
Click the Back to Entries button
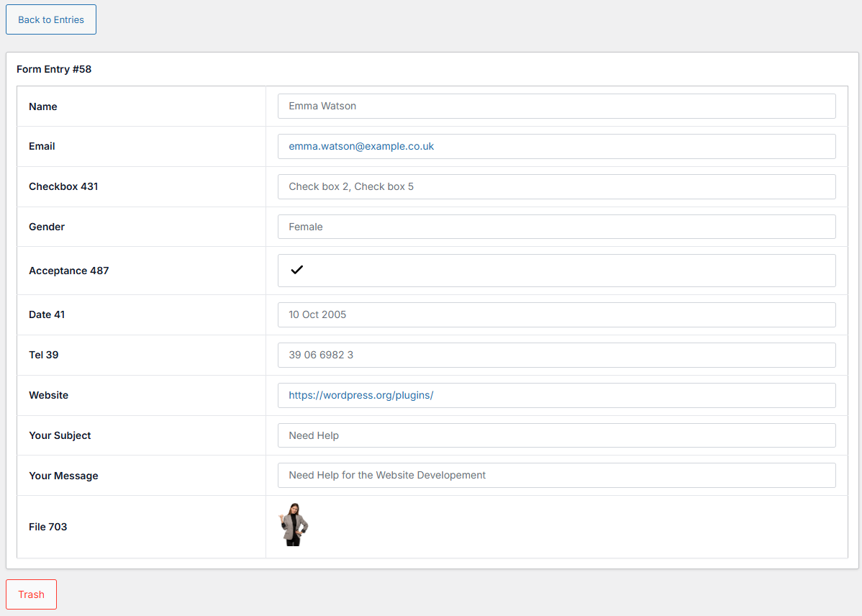pyautogui.click(x=50, y=19)
